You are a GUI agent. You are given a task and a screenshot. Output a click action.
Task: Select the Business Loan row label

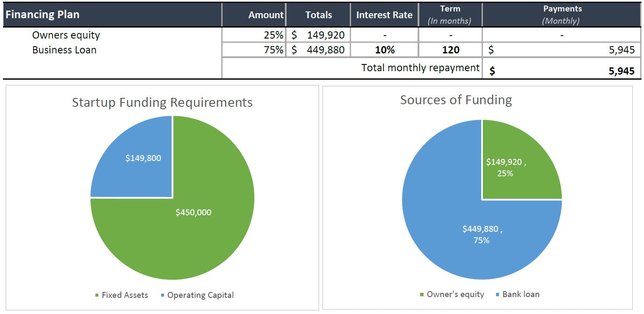(64, 50)
